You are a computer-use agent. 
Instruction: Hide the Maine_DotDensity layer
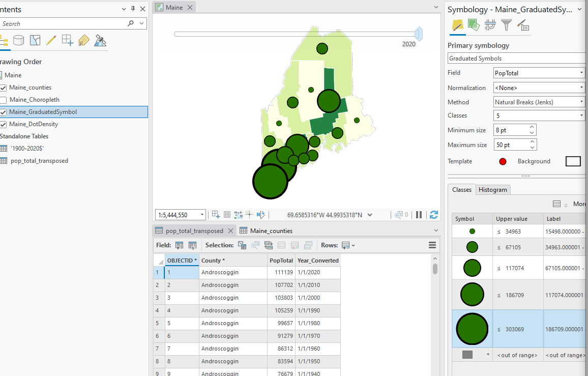4,124
